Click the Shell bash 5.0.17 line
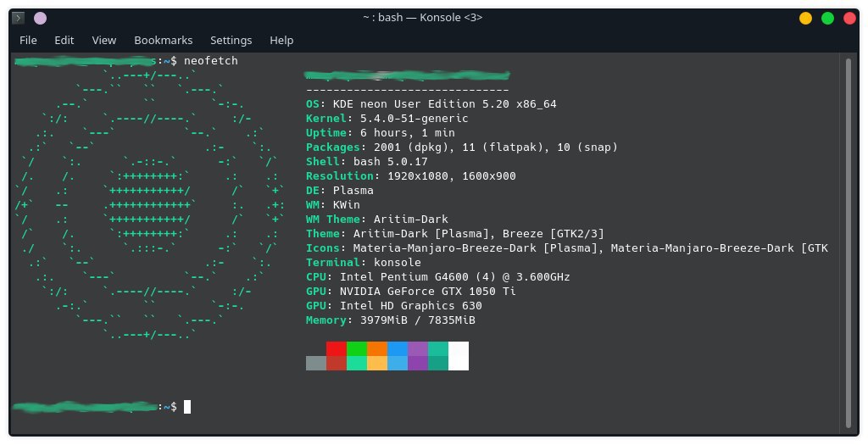868x445 pixels. (366, 161)
